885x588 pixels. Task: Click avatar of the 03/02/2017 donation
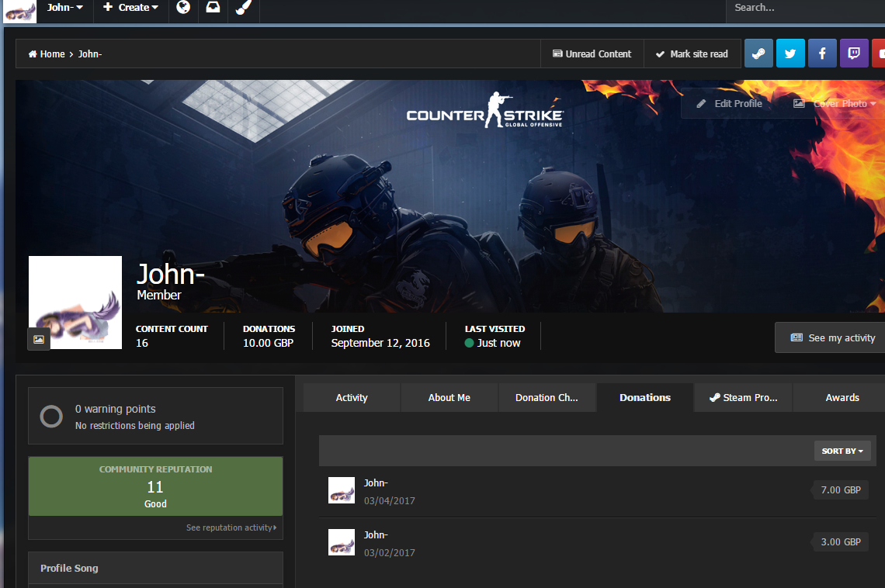click(x=342, y=541)
